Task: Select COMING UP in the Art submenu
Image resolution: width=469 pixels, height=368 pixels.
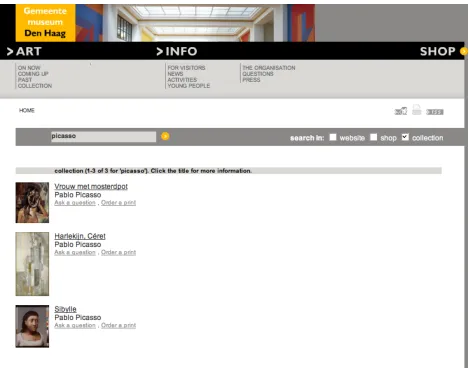Action: 33,74
